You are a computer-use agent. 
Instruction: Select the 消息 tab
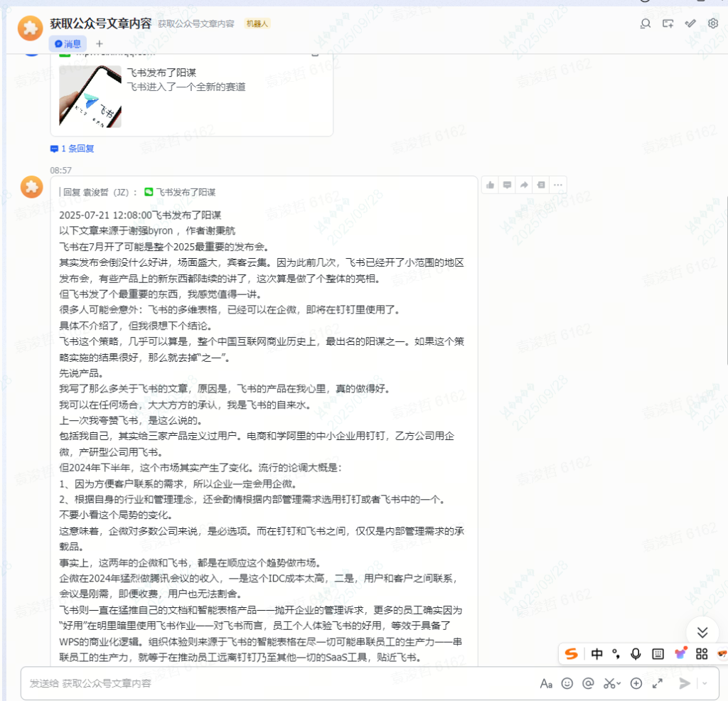coord(68,44)
